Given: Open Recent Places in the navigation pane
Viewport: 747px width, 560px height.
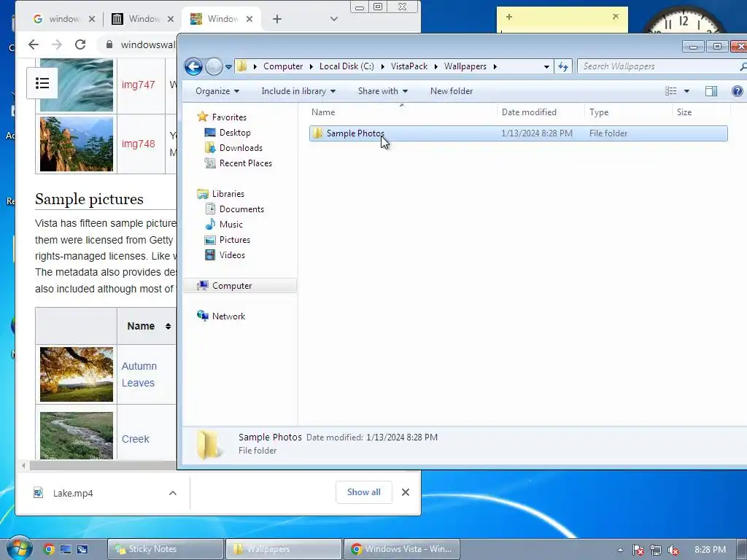Looking at the screenshot, I should (x=245, y=163).
